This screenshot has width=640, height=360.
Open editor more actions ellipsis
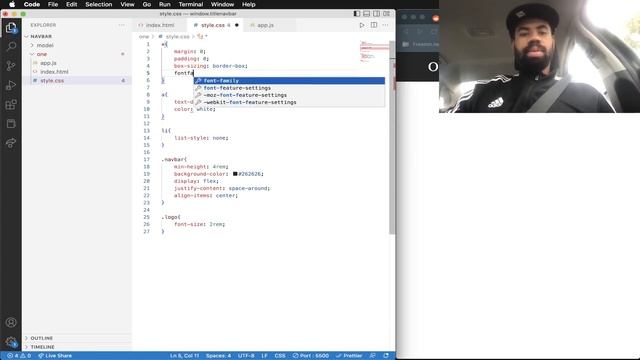coord(385,25)
